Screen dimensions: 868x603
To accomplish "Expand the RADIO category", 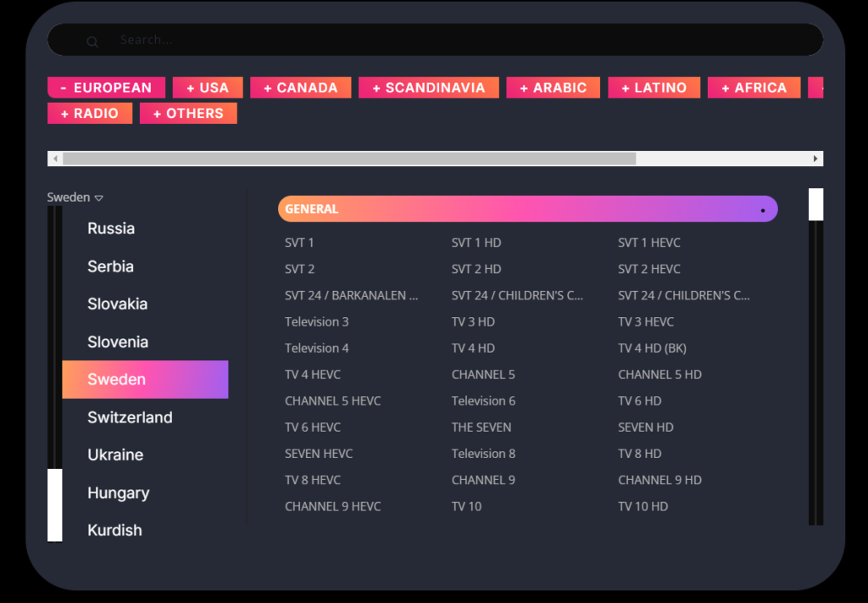I will coord(90,113).
